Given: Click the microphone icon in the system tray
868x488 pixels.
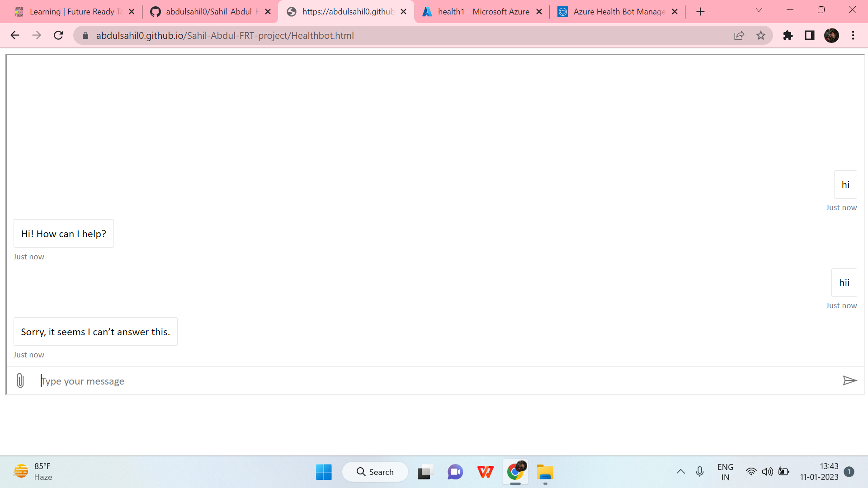Looking at the screenshot, I should pos(700,472).
